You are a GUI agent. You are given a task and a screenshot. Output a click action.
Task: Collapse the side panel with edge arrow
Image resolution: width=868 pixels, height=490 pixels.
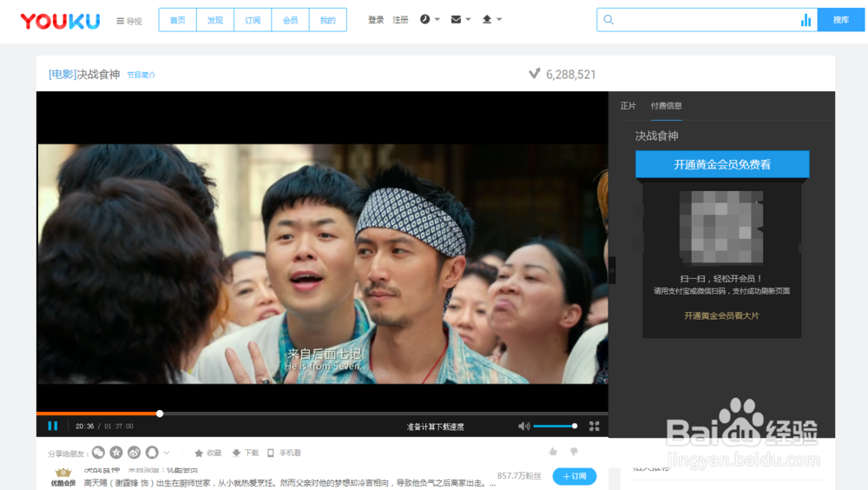click(612, 270)
